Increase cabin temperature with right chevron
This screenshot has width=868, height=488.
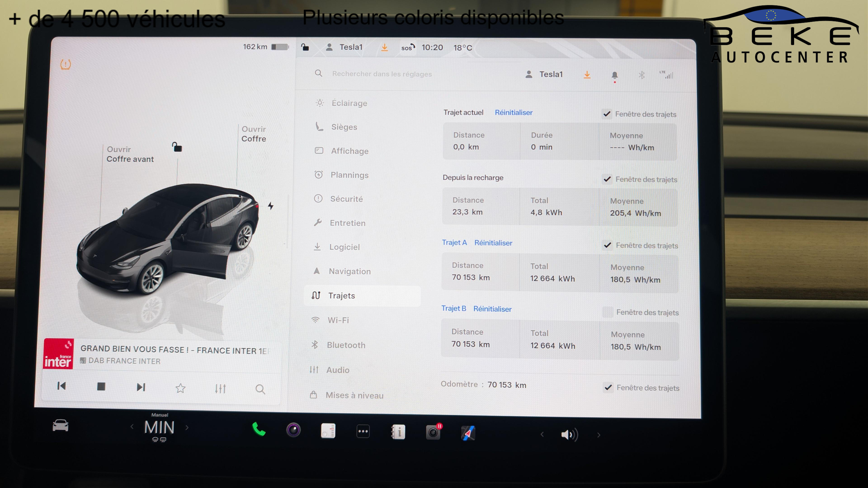pyautogui.click(x=187, y=428)
